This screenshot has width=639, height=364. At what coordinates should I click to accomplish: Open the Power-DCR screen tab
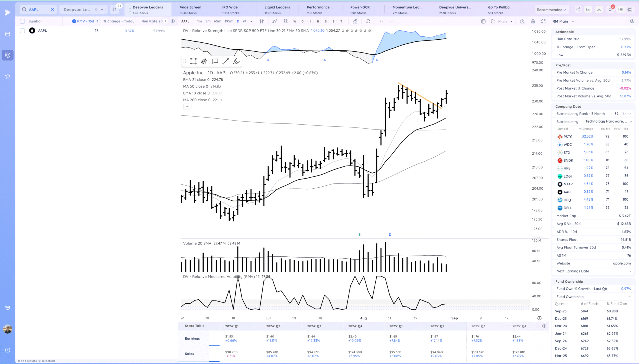[x=360, y=9]
